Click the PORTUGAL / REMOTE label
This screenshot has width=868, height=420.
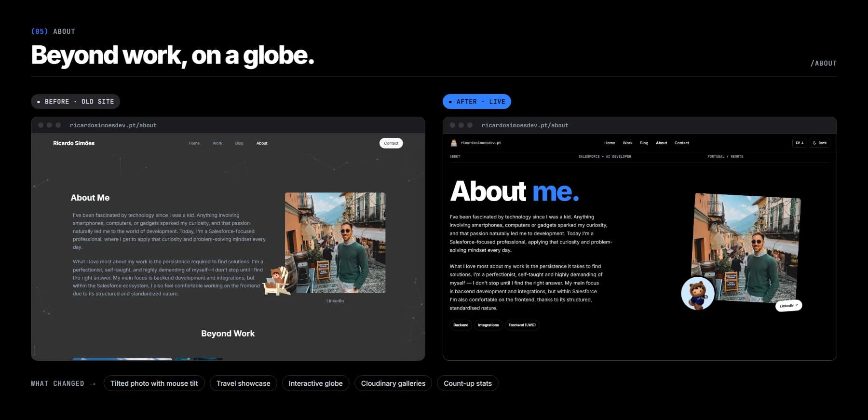(x=725, y=157)
